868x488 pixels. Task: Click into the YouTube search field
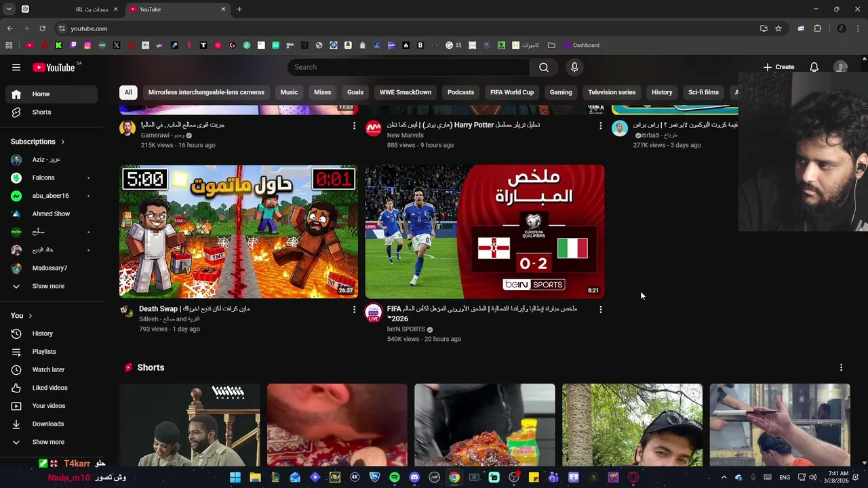[409, 67]
